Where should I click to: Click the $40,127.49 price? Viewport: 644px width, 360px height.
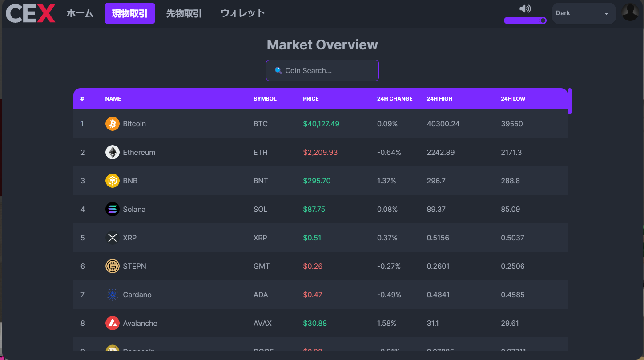321,124
